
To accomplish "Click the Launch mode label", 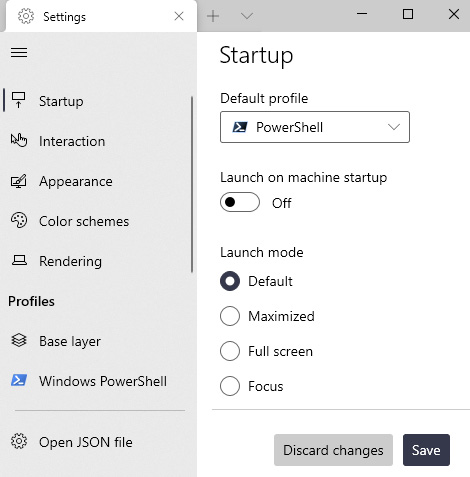I will coord(262,252).
